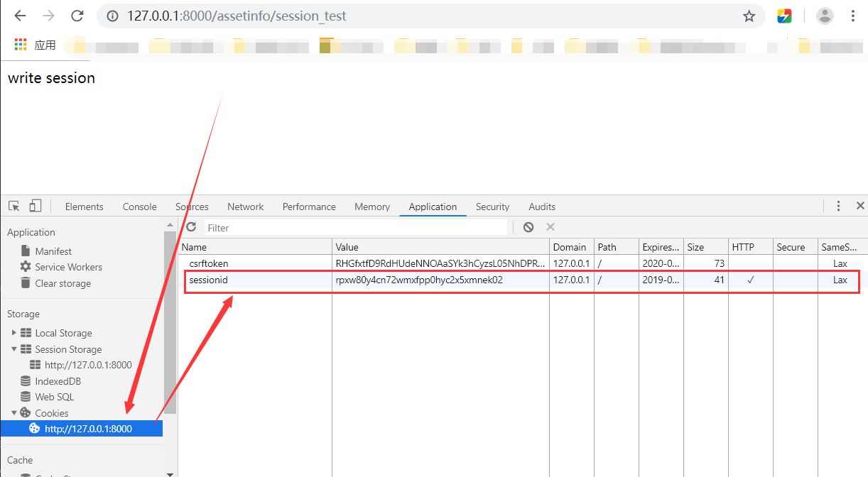Delete the selected cookie with X icon
Image resolution: width=868 pixels, height=477 pixels.
pos(550,227)
